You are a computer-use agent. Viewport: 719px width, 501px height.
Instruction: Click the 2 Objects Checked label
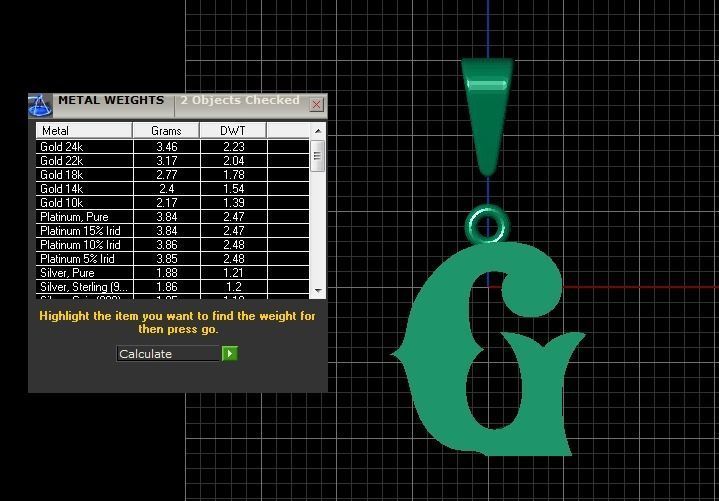point(239,100)
